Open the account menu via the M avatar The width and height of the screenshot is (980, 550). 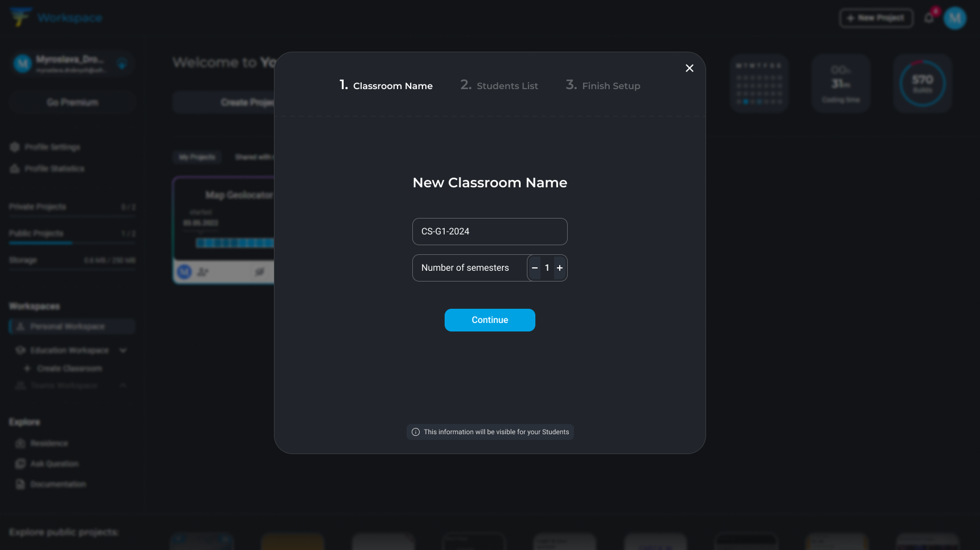pos(955,18)
